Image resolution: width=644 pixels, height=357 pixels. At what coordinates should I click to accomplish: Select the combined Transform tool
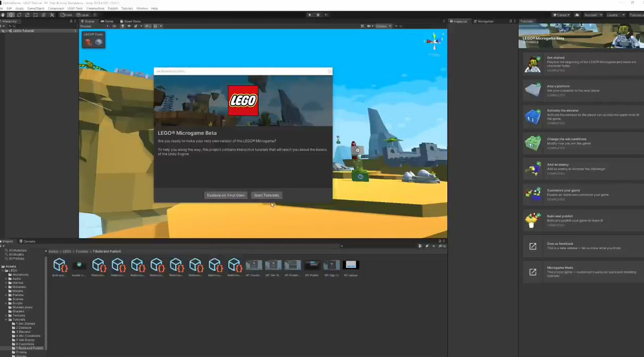pyautogui.click(x=44, y=15)
